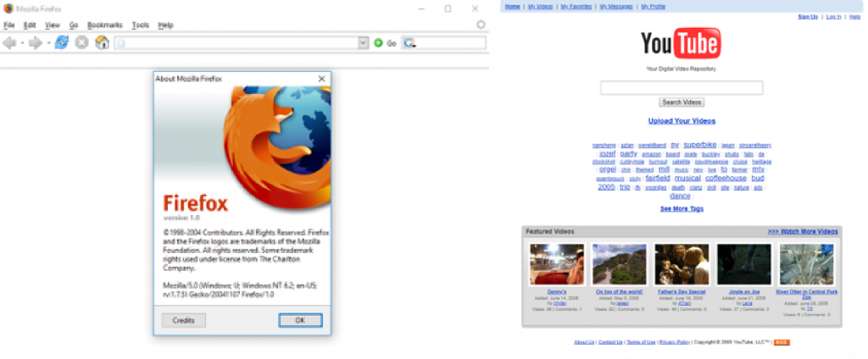This screenshot has width=868, height=359.
Task: Click the orange RSS icon in YouTube footer
Action: [782, 342]
